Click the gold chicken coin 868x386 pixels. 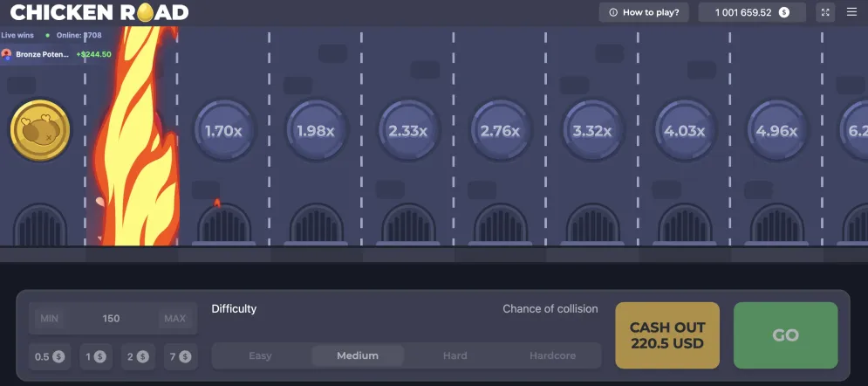(39, 131)
